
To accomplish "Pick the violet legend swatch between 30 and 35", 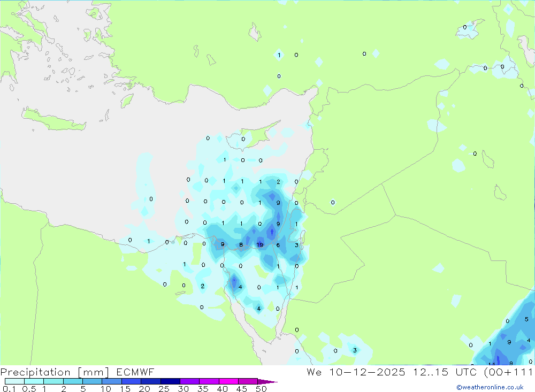I will (190, 381).
